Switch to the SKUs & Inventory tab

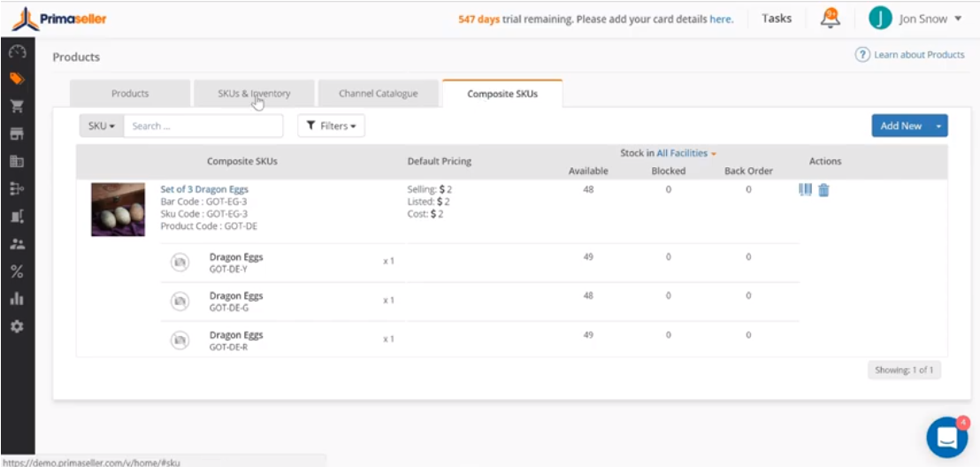tap(254, 94)
